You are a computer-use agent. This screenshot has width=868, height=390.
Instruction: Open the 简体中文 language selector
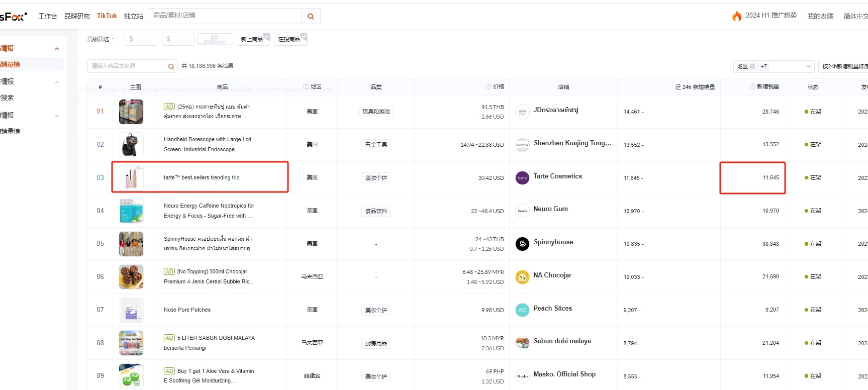(855, 16)
